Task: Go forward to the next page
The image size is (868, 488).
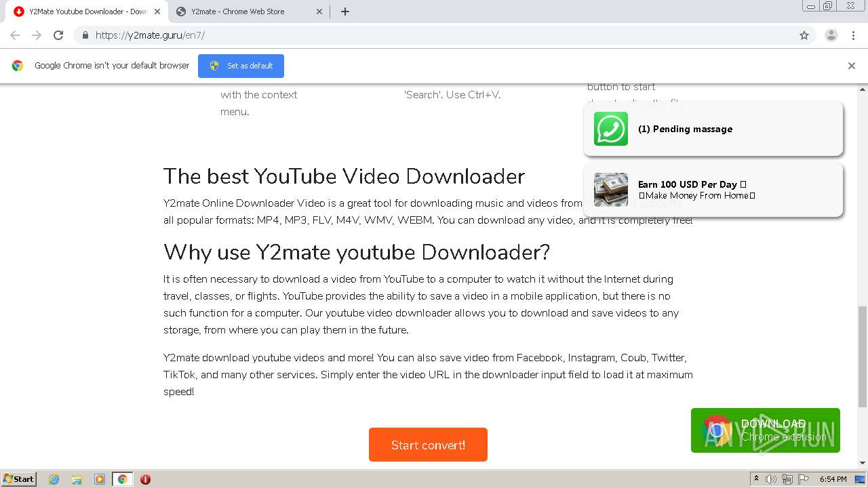Action: click(x=37, y=35)
